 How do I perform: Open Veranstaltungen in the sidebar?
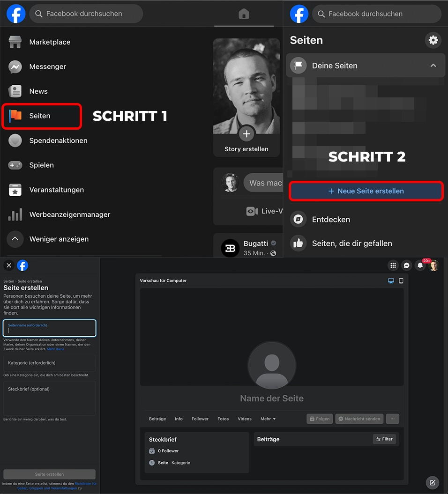(56, 190)
